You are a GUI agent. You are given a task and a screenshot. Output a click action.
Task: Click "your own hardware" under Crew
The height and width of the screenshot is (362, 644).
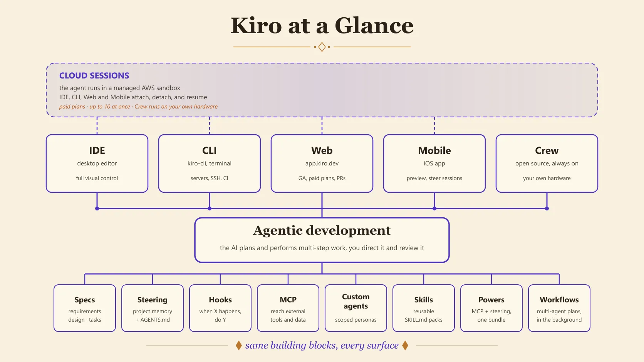point(547,178)
